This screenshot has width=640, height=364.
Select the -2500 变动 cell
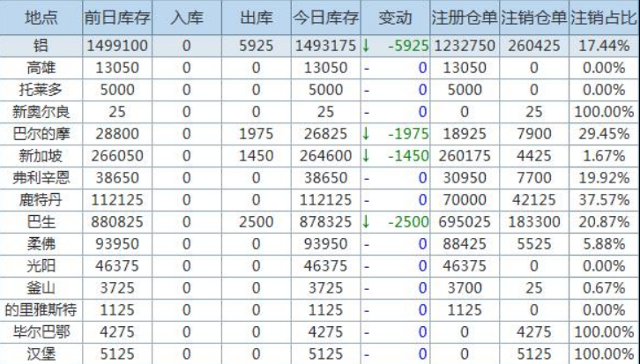tap(406, 220)
